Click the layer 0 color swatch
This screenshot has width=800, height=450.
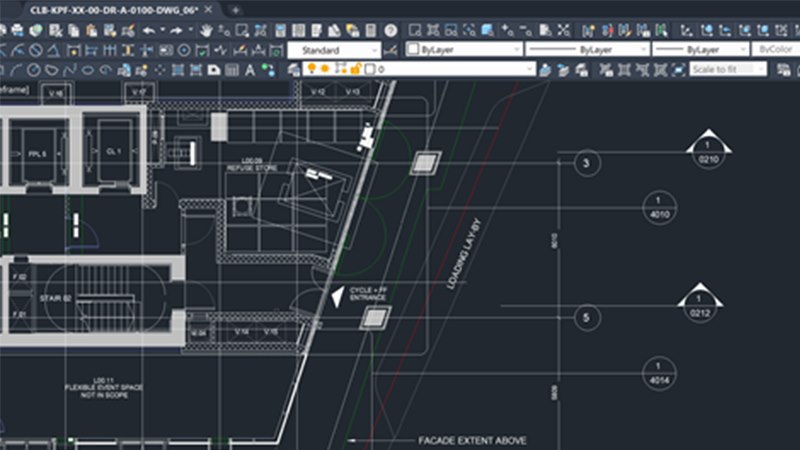[x=369, y=69]
